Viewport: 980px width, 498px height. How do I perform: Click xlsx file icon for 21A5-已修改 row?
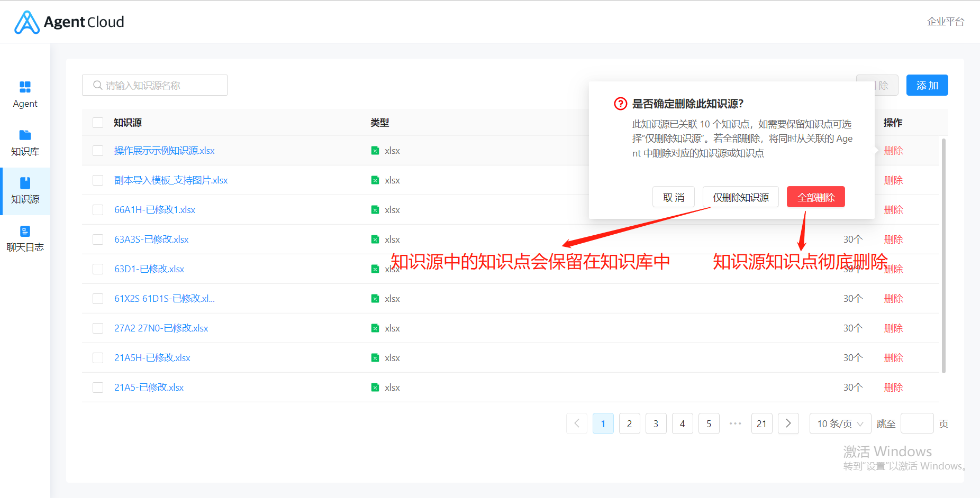click(375, 388)
